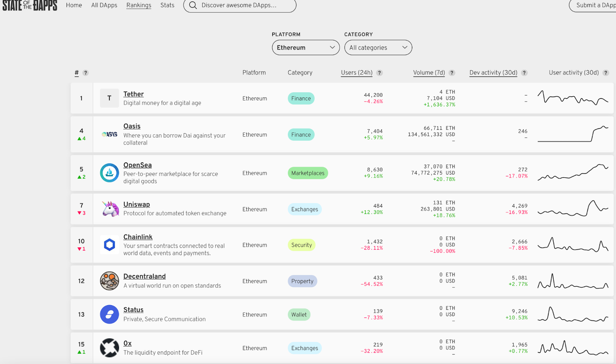The height and width of the screenshot is (364, 616).
Task: Open the Tether DApp link
Action: click(x=133, y=94)
